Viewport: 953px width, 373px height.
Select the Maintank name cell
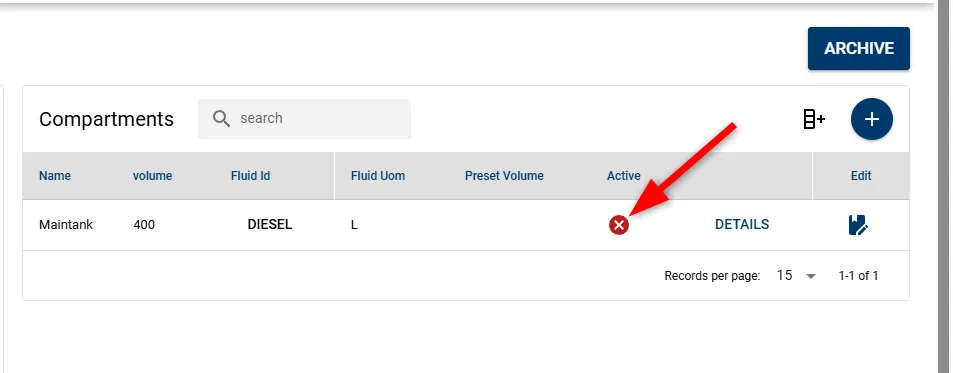tap(66, 225)
